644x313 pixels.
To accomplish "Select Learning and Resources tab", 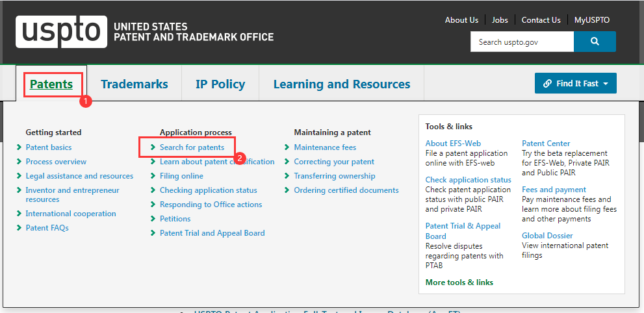I will [341, 84].
